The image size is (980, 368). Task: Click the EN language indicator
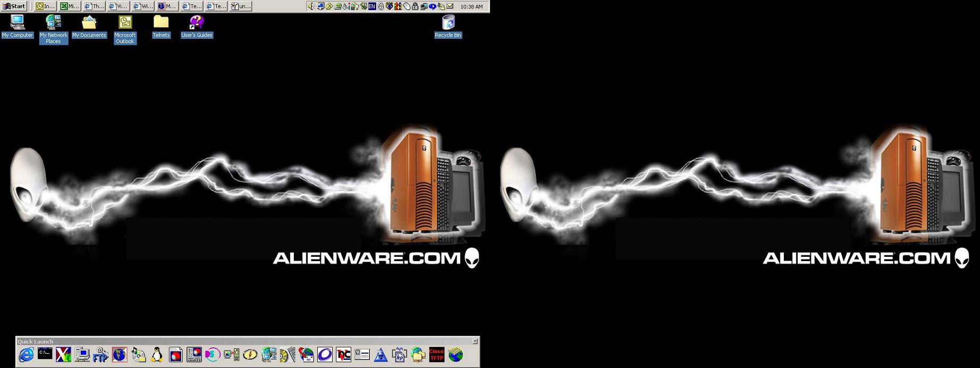[x=372, y=6]
